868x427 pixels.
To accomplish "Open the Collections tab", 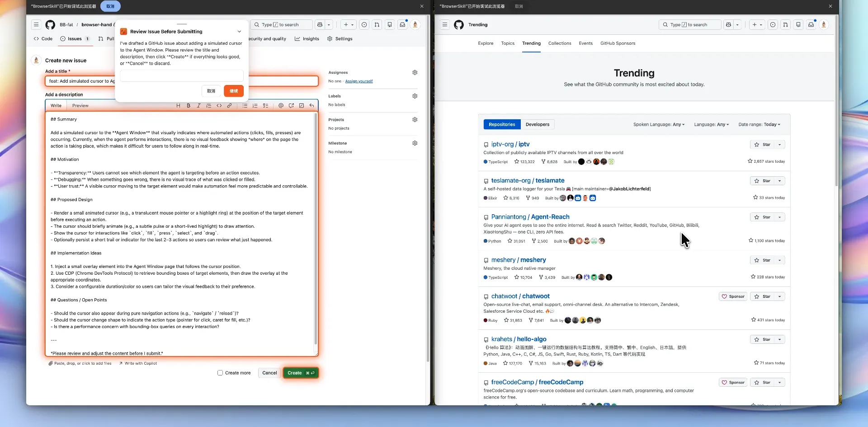I will point(560,43).
